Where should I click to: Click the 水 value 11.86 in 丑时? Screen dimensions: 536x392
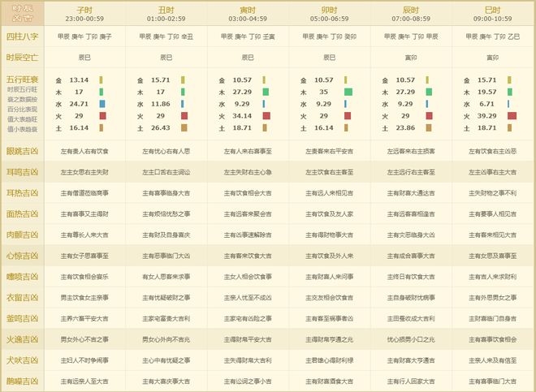[161, 104]
